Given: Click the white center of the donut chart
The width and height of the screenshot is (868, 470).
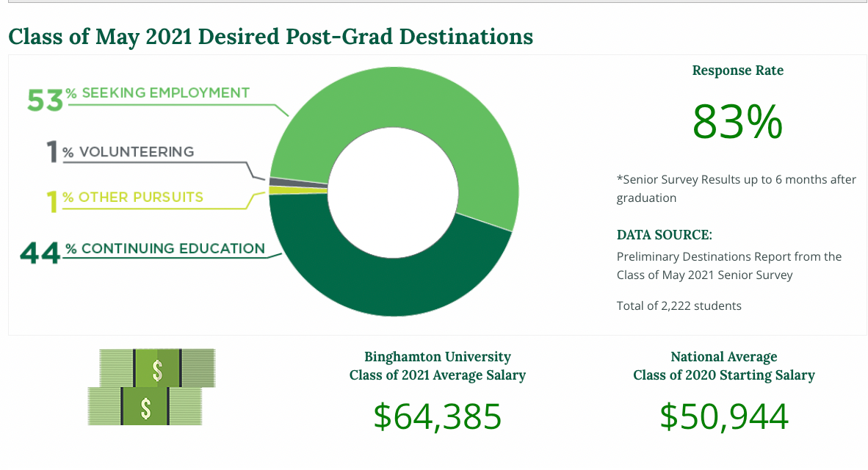Looking at the screenshot, I should coord(394,192).
